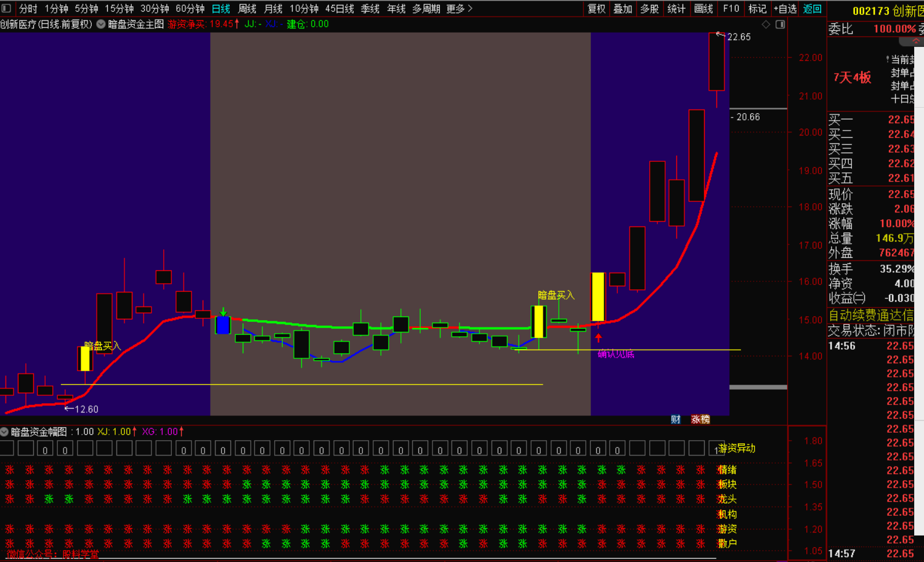Open the 暗盘资金主图 indicator dropdown

click(101, 24)
